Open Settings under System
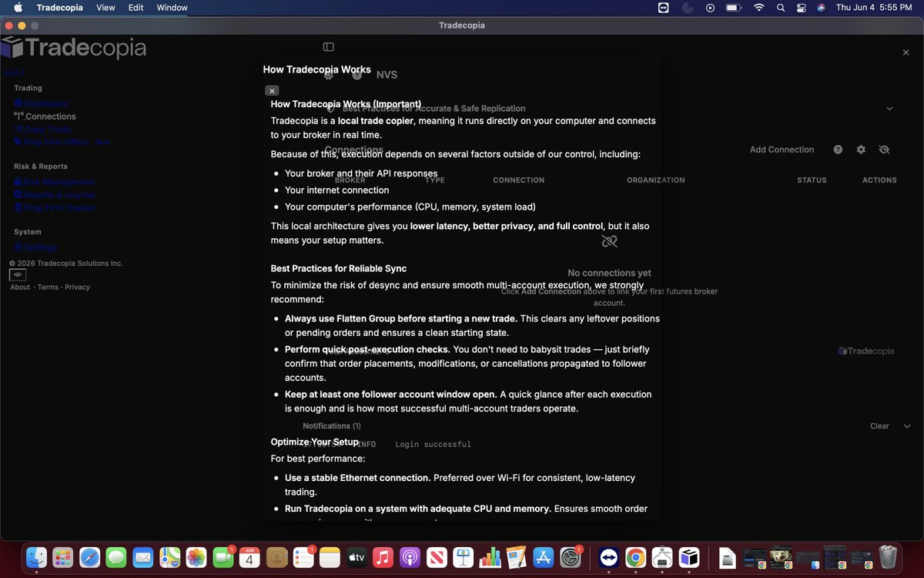This screenshot has height=578, width=924. coord(35,247)
